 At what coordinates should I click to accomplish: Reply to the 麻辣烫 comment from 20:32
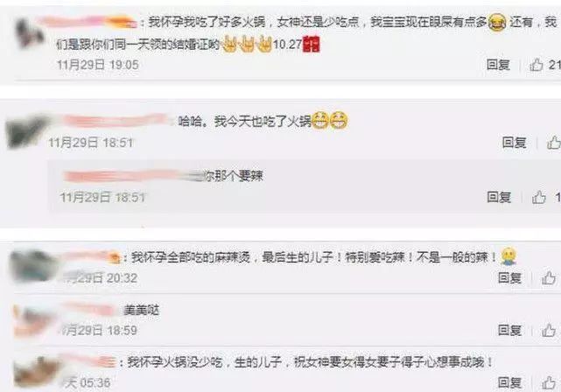pyautogui.click(x=510, y=277)
